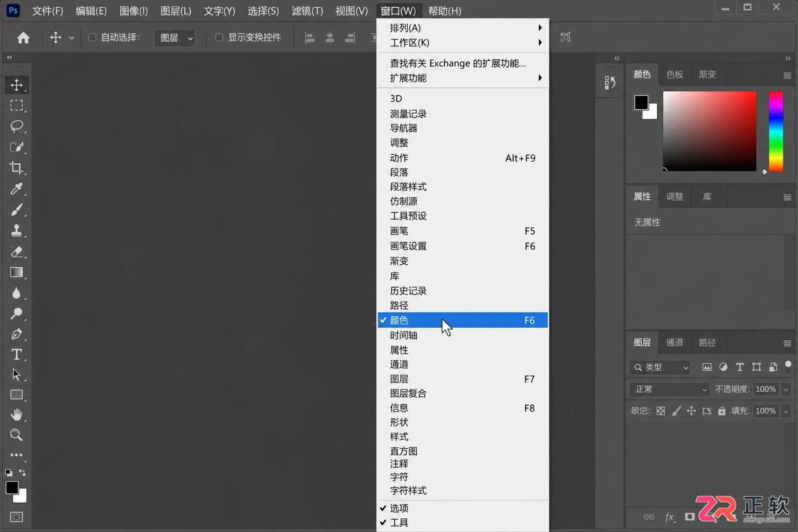Open the Properties panel flyout menu
The image size is (798, 532).
pyautogui.click(x=787, y=197)
